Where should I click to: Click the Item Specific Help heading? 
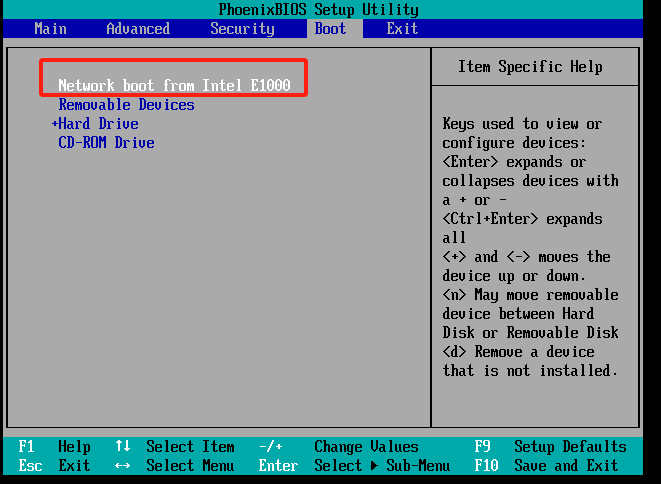point(530,67)
